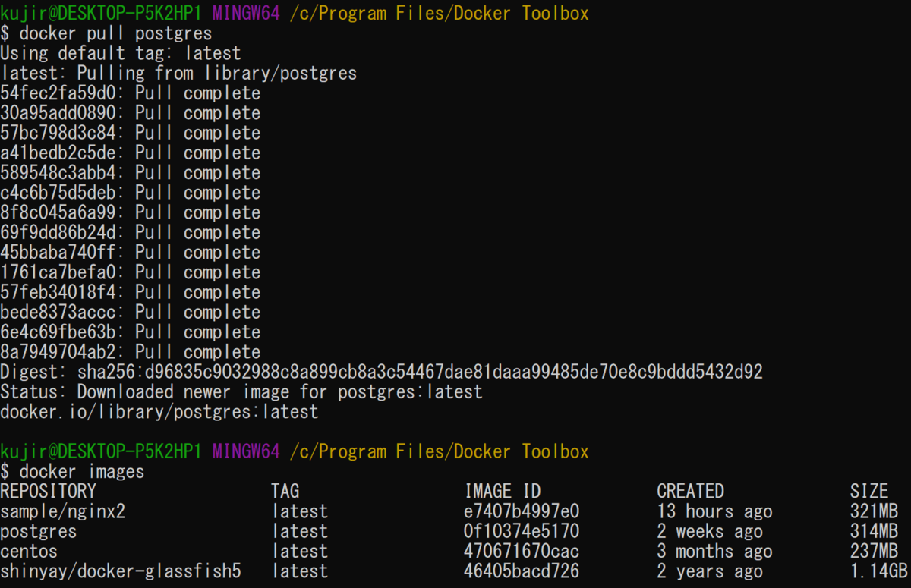
Task: Select the SIZE column header
Action: pyautogui.click(x=869, y=491)
